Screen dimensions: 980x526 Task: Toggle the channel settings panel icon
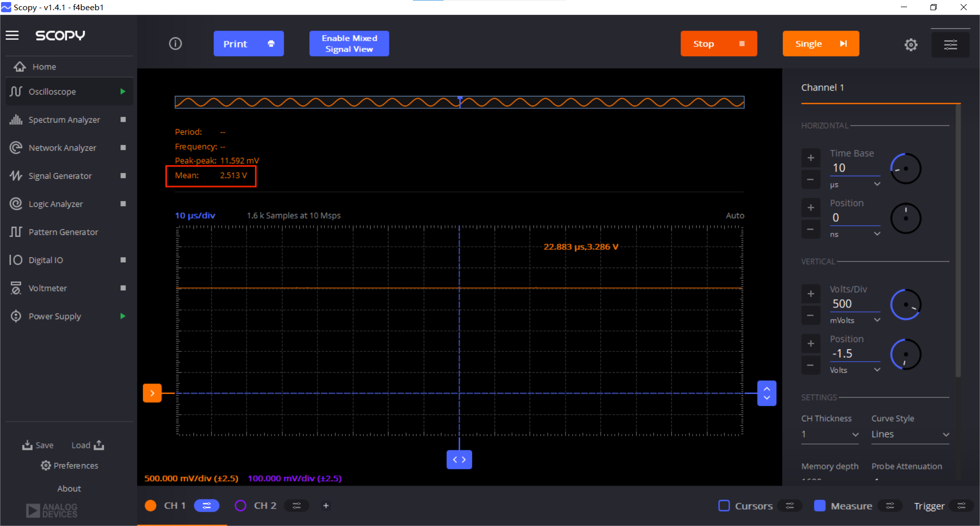[950, 45]
